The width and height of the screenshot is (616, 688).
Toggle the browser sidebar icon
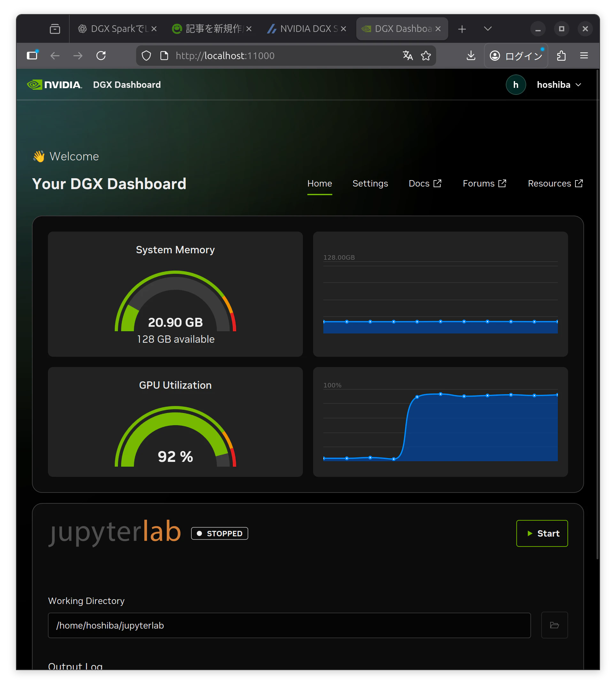coord(33,56)
